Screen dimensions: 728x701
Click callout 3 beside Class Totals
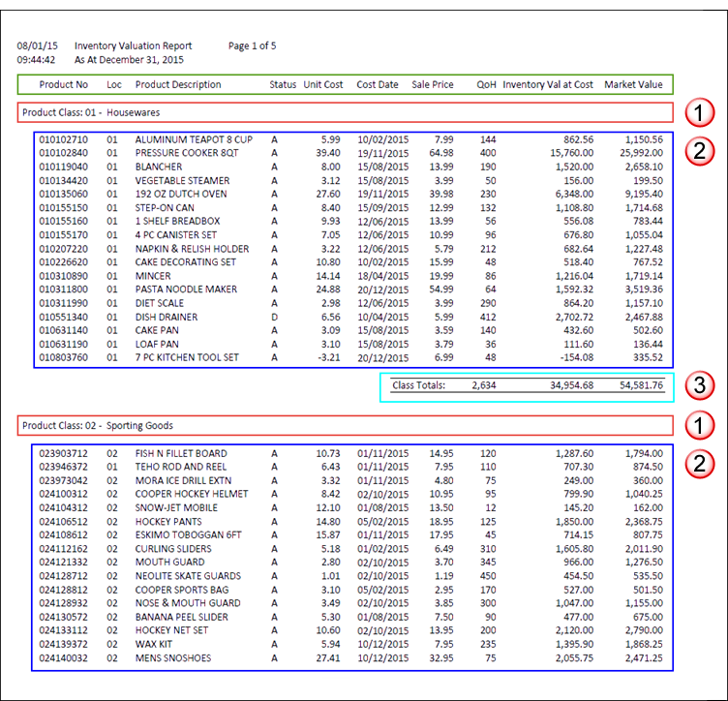700,384
